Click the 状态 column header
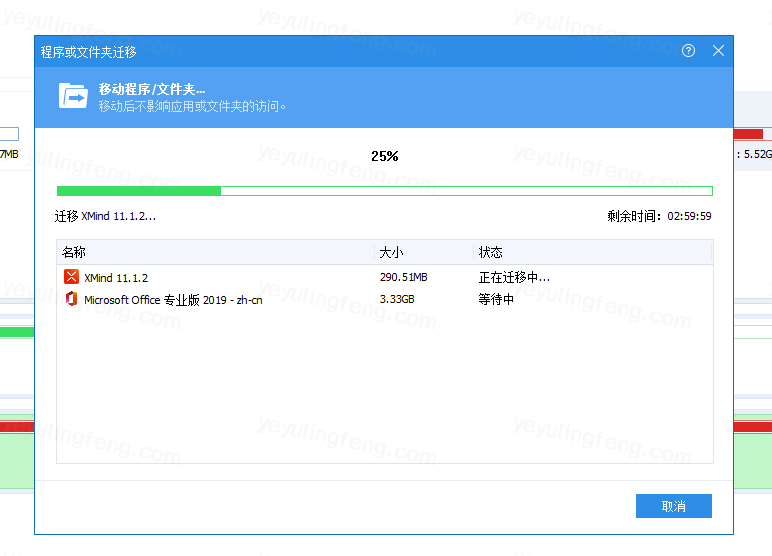 tap(490, 252)
